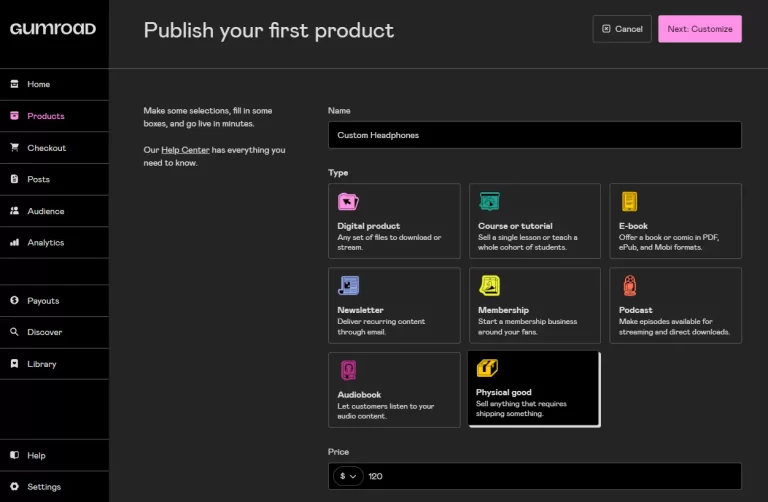Click the Settings gear icon in sidebar

(15, 486)
